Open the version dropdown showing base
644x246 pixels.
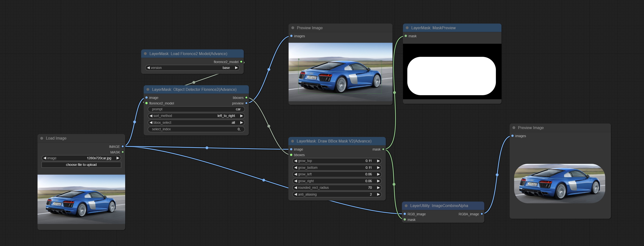click(192, 68)
